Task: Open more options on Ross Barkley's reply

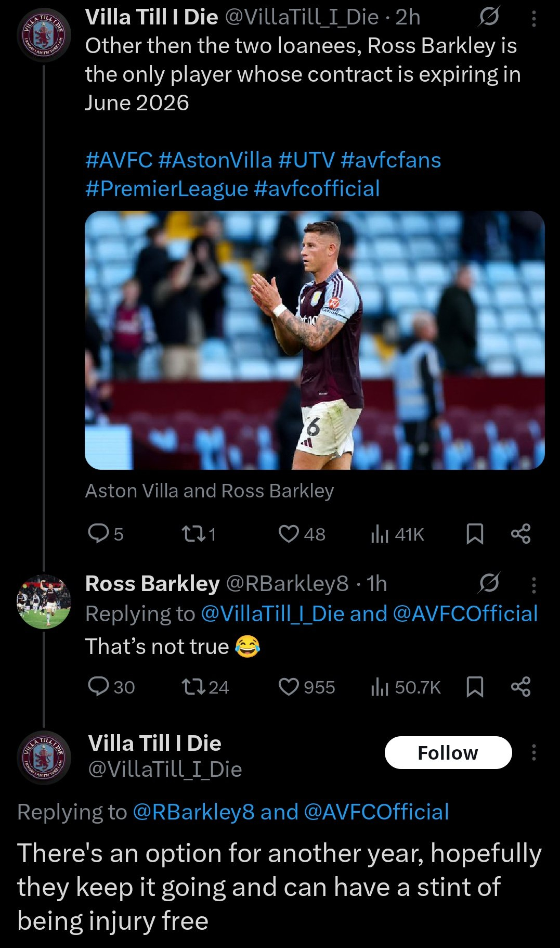Action: [x=533, y=585]
